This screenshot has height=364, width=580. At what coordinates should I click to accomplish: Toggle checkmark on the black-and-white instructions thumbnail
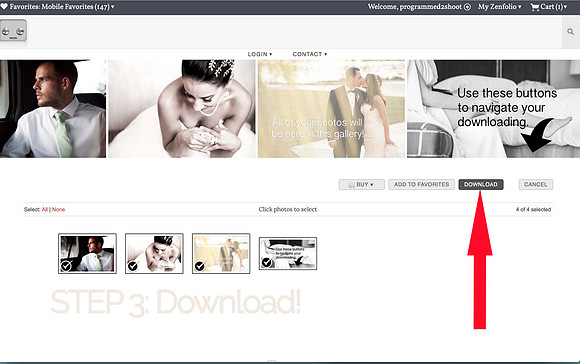[x=266, y=262]
